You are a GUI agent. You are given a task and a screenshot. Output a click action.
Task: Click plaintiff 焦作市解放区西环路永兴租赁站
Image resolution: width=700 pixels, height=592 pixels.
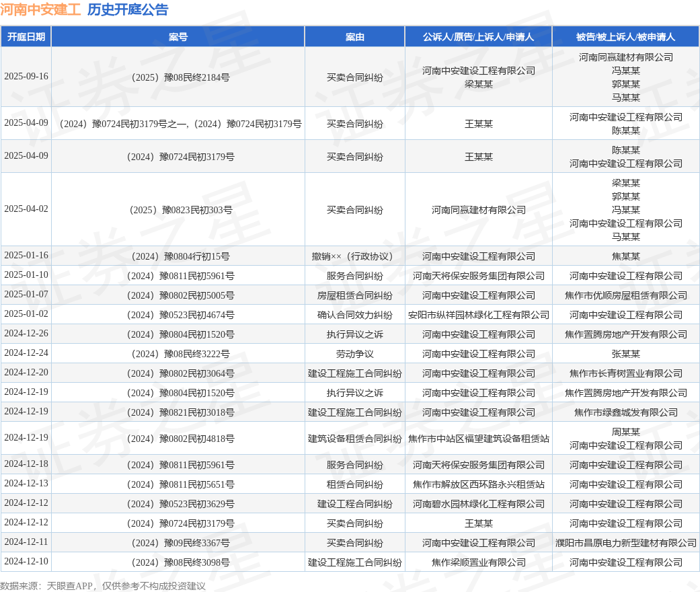click(x=479, y=484)
